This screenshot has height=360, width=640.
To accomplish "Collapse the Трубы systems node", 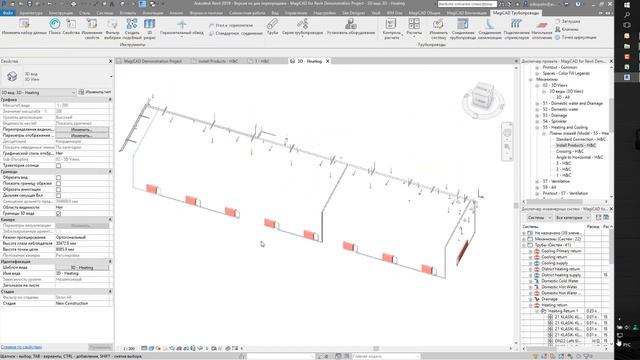I will [x=524, y=245].
